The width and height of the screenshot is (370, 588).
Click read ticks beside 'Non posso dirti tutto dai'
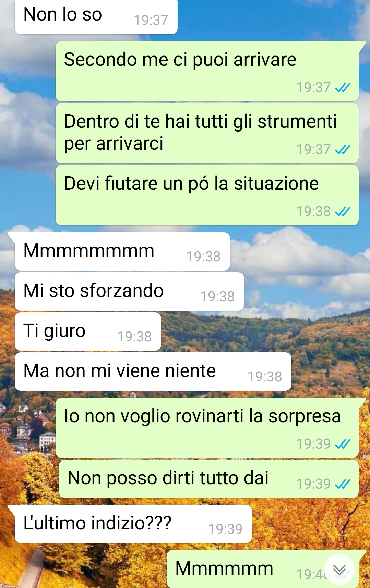pyautogui.click(x=342, y=484)
